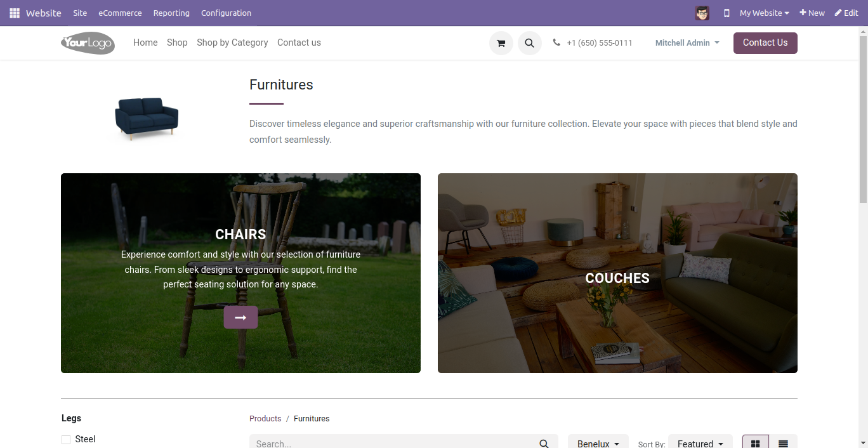Switch to grid view layout
This screenshot has width=868, height=448.
(756, 444)
